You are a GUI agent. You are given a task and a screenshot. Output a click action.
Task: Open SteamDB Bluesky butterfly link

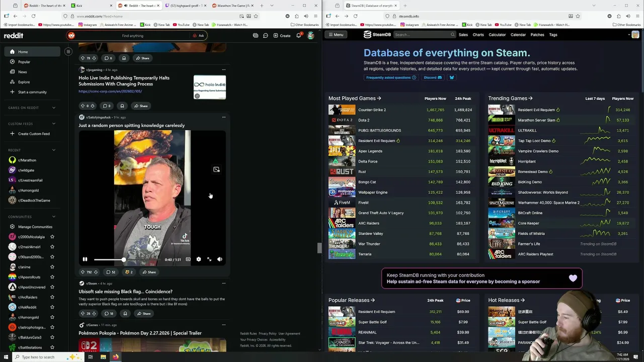451,77
